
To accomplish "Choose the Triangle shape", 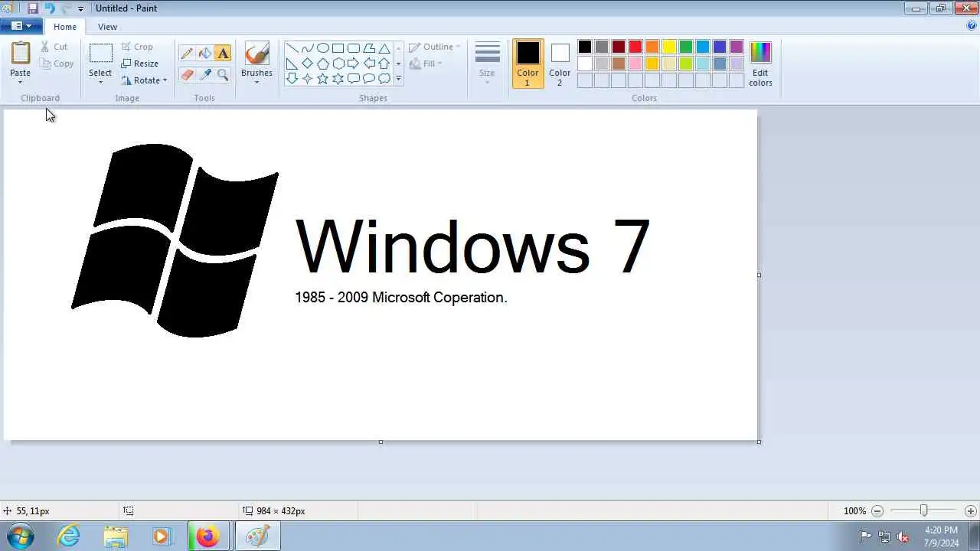I will click(x=384, y=48).
